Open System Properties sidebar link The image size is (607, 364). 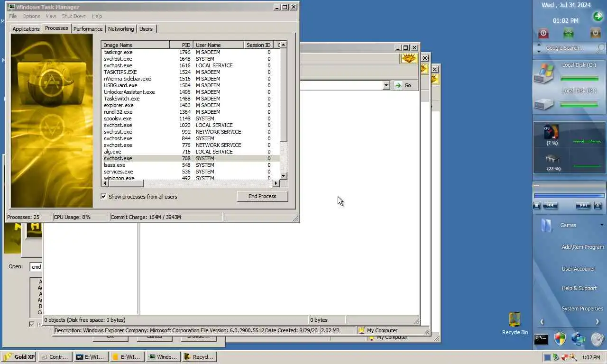click(582, 309)
